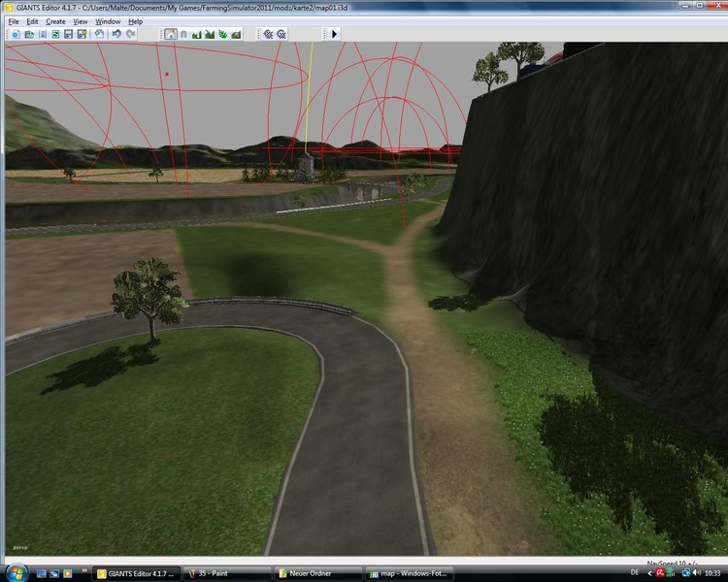Select the house navigation mode icon

pyautogui.click(x=171, y=34)
